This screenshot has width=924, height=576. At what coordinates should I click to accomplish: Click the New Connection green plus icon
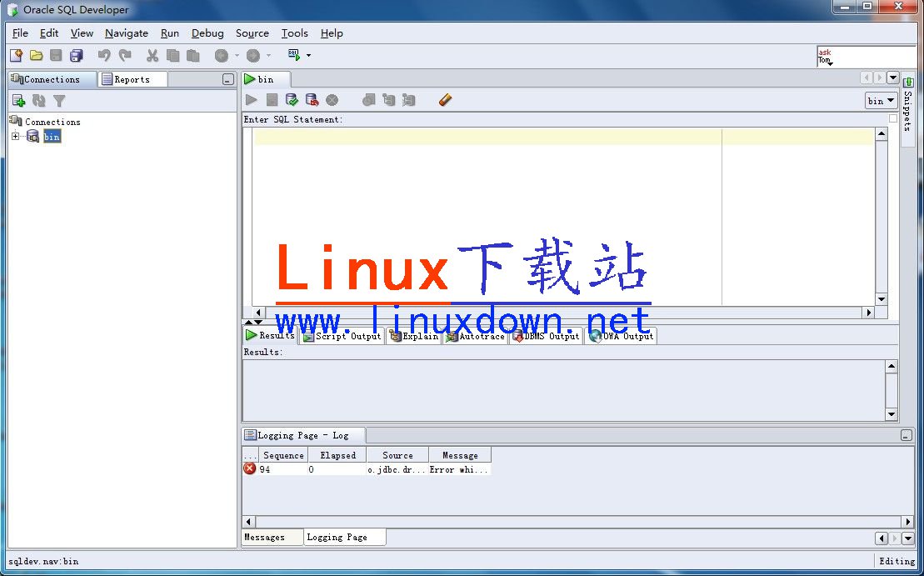point(19,101)
